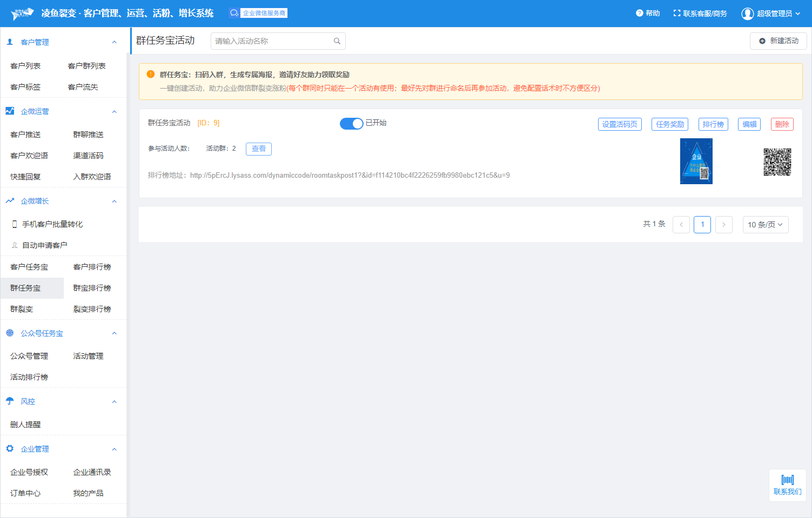The width and height of the screenshot is (812, 518).
Task: Click the search magnifier icon
Action: [337, 41]
